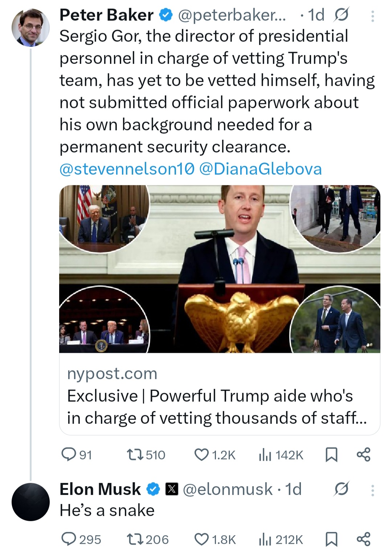Open more options for Peter Baker's tweet

pyautogui.click(x=372, y=16)
